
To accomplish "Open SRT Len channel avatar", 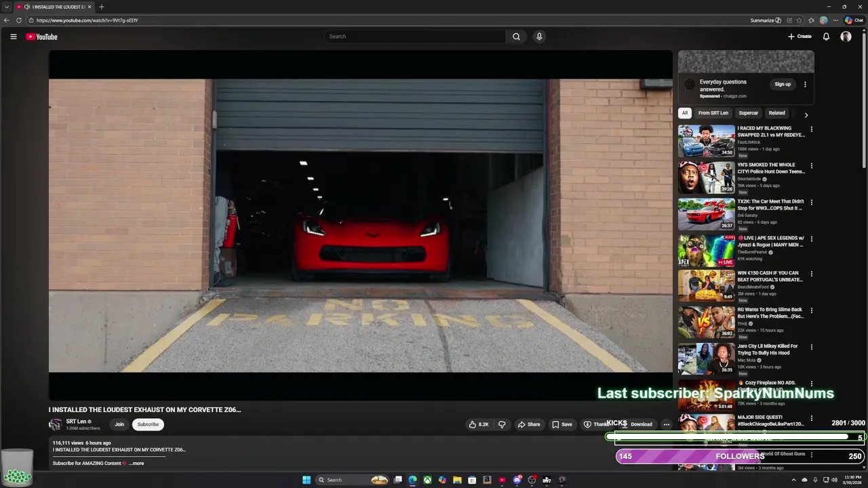I will click(55, 424).
